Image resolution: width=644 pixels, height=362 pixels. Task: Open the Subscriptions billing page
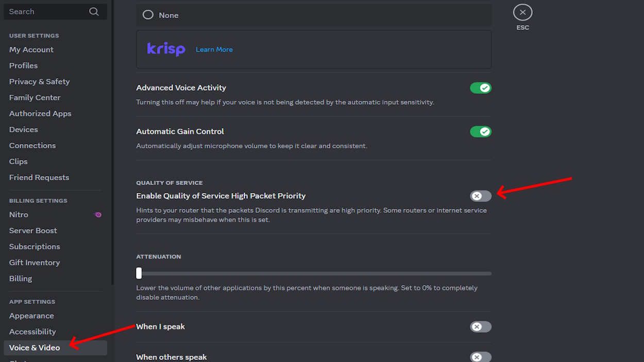[35, 246]
